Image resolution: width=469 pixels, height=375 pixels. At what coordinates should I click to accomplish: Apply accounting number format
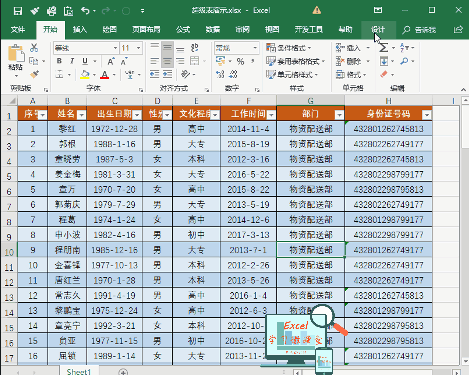click(220, 61)
